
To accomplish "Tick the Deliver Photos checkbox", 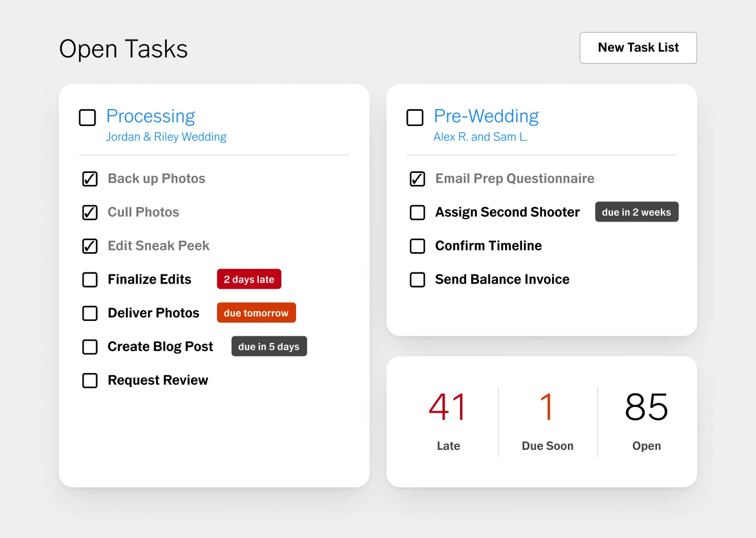I will pos(90,313).
